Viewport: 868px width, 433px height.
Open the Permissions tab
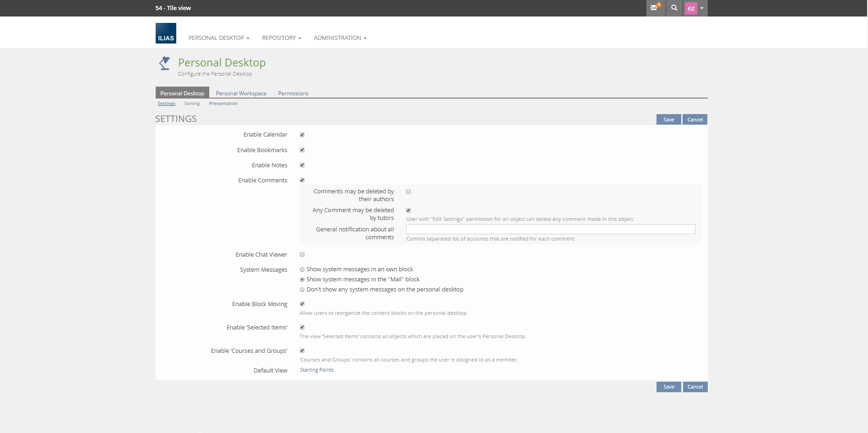293,93
